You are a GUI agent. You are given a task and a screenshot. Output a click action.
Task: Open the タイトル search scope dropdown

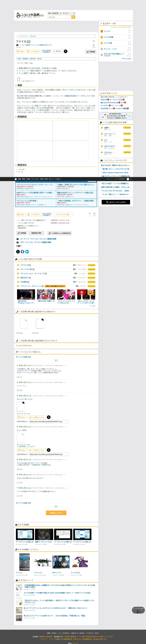[69, 13]
